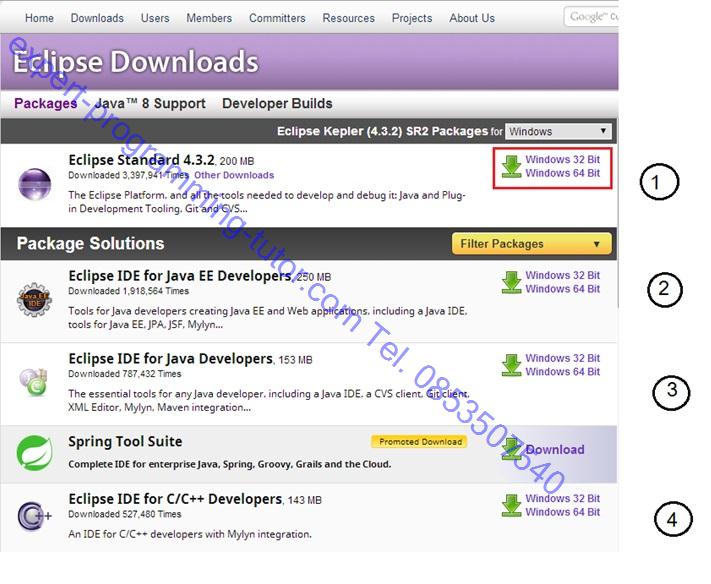Image resolution: width=711 pixels, height=584 pixels.
Task: Click 'Downloaded 3,397,941 Times' text
Action: pyautogui.click(x=128, y=175)
